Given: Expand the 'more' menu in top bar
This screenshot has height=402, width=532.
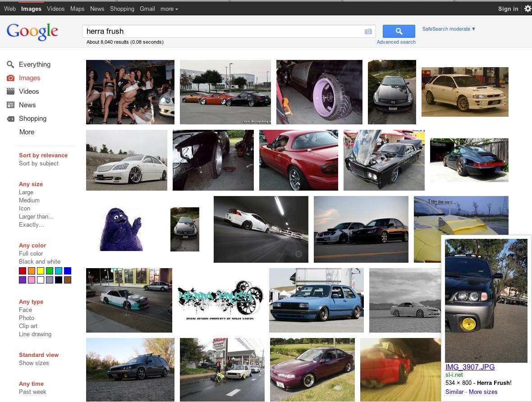Looking at the screenshot, I should pos(169,9).
